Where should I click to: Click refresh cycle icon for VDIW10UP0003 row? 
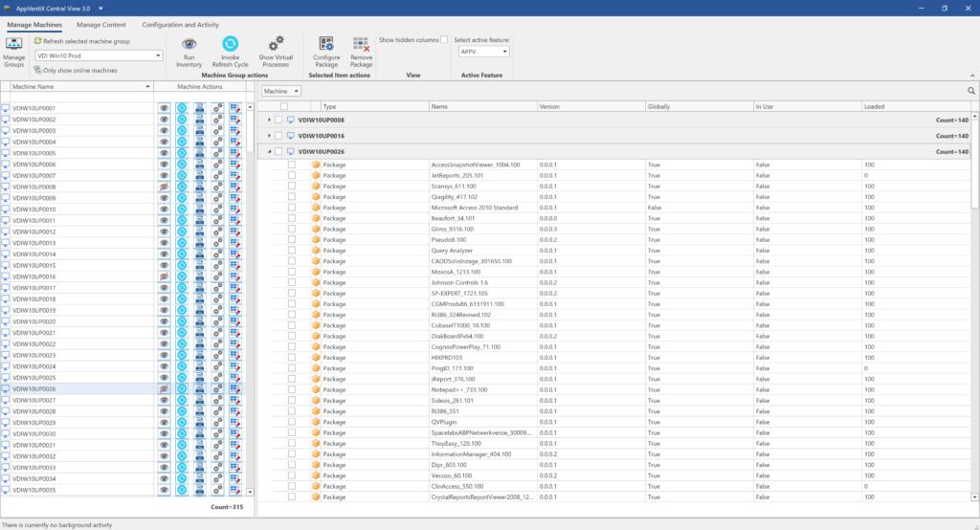pyautogui.click(x=182, y=131)
